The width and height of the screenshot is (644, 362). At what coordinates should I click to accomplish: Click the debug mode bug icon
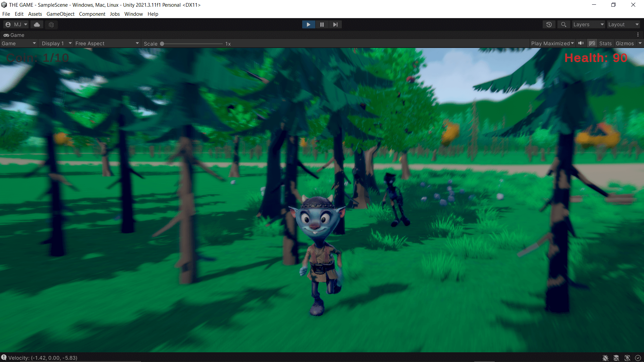point(605,358)
